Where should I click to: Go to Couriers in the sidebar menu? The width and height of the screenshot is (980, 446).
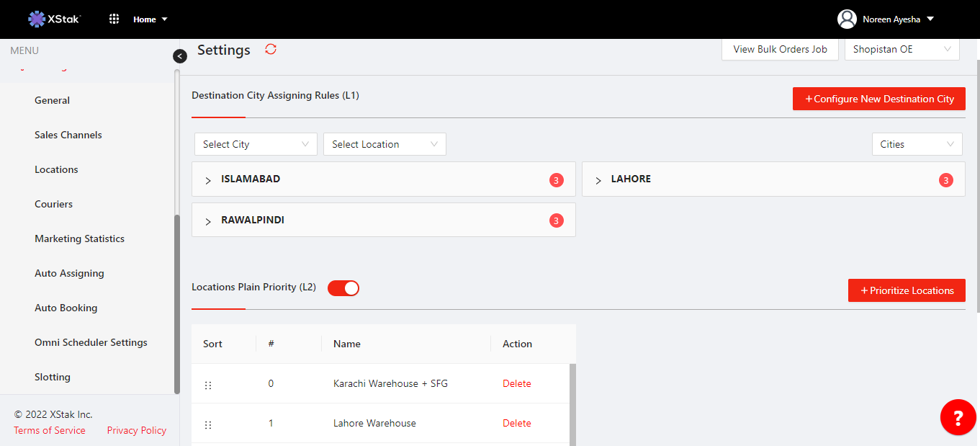click(x=53, y=204)
